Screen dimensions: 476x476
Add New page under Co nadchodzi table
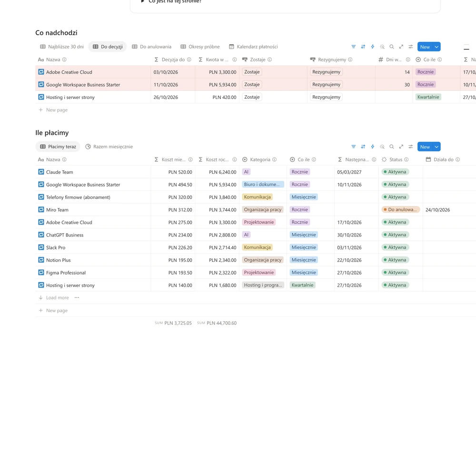pyautogui.click(x=53, y=110)
